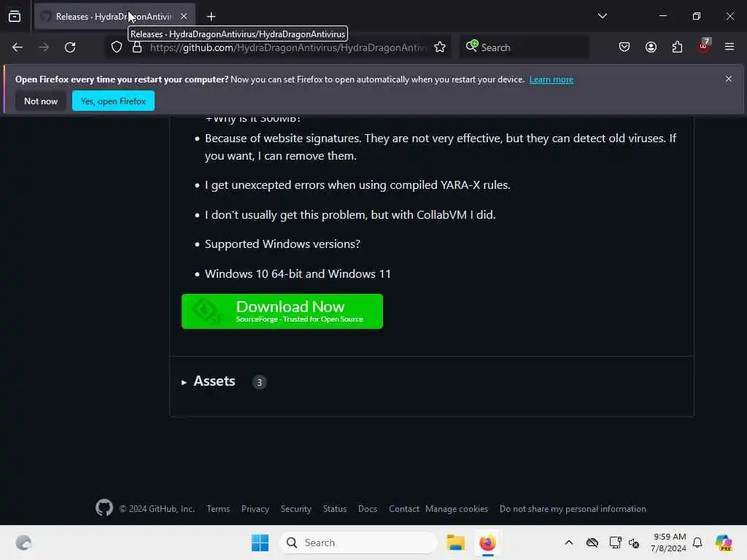Click the 'Because of website signatures' paragraph
Viewport: 747px width, 560px height.
(441, 147)
